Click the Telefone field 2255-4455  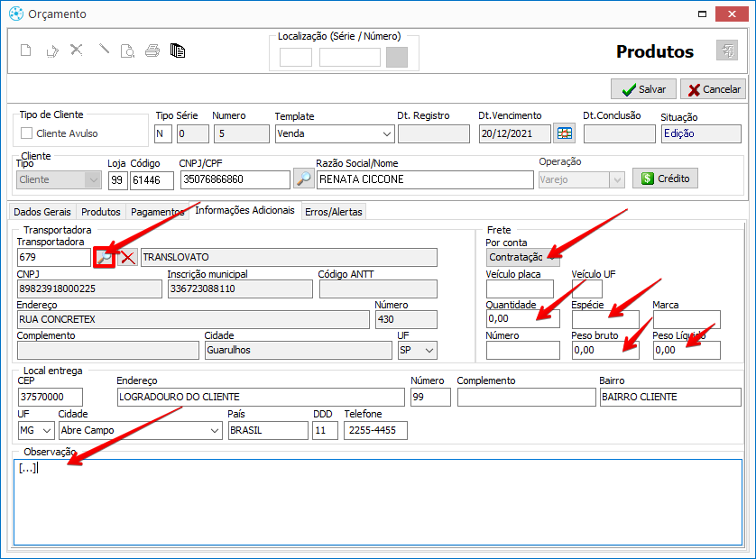(x=375, y=430)
